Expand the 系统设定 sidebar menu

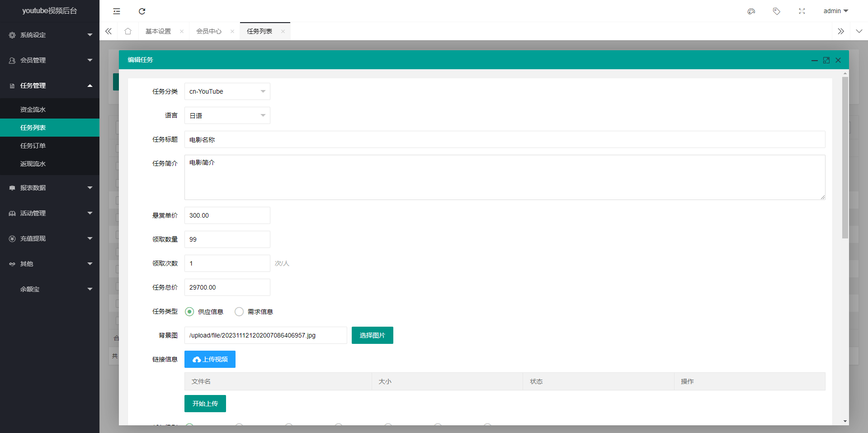tap(50, 35)
